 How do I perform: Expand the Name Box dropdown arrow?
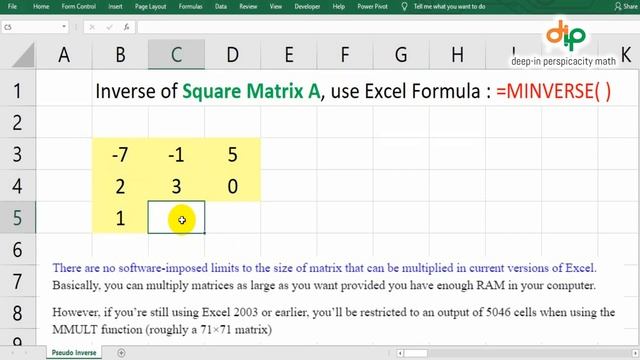coord(64,27)
